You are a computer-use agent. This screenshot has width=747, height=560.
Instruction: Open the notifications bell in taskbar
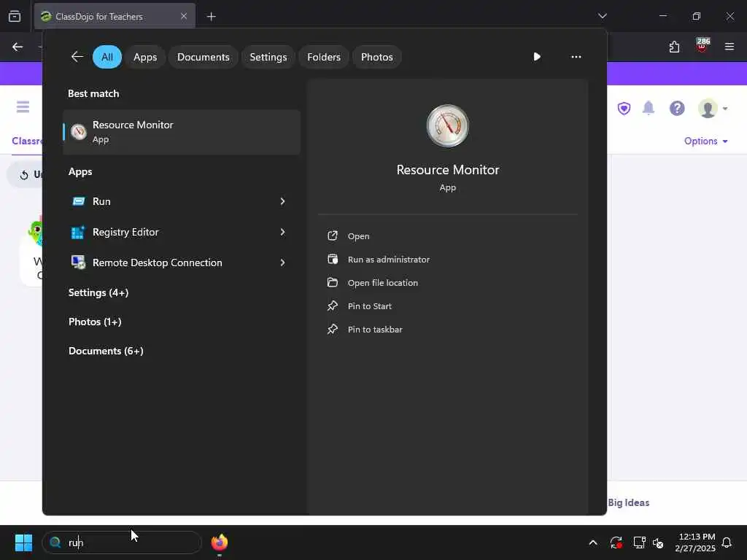[727, 542]
